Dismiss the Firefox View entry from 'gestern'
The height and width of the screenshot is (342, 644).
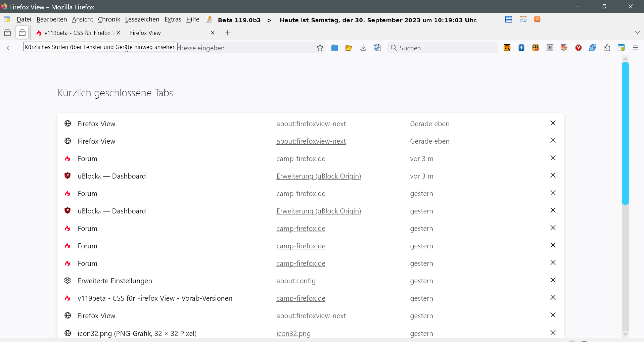[x=553, y=315]
